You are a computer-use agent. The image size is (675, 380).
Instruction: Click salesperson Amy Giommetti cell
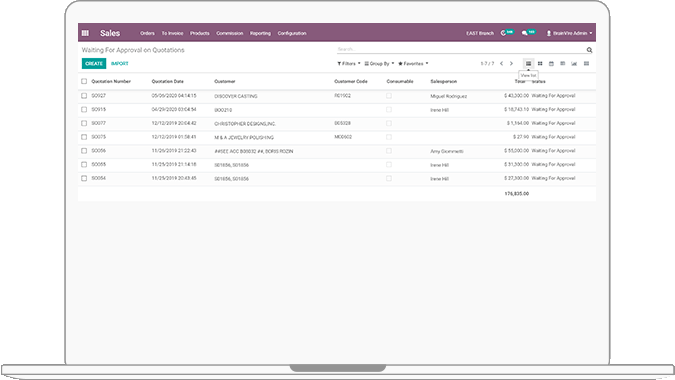coord(447,151)
